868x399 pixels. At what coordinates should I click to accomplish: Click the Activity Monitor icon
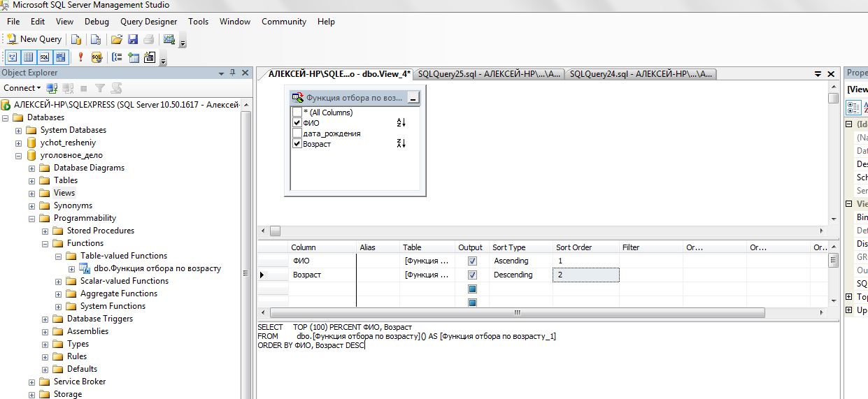pos(169,39)
